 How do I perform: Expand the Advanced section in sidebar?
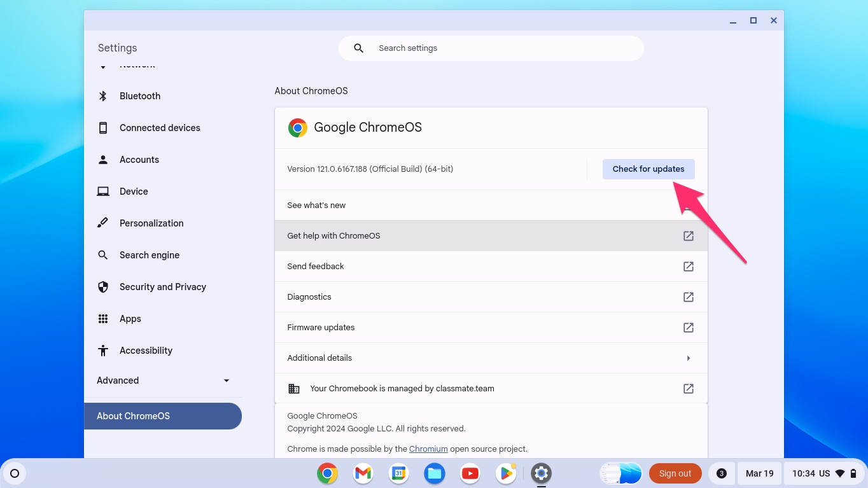click(163, 380)
